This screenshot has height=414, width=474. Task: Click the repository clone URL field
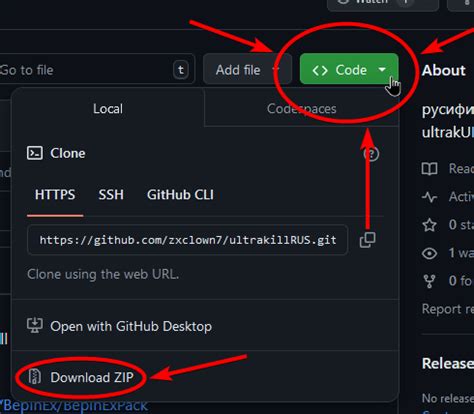[x=188, y=240]
